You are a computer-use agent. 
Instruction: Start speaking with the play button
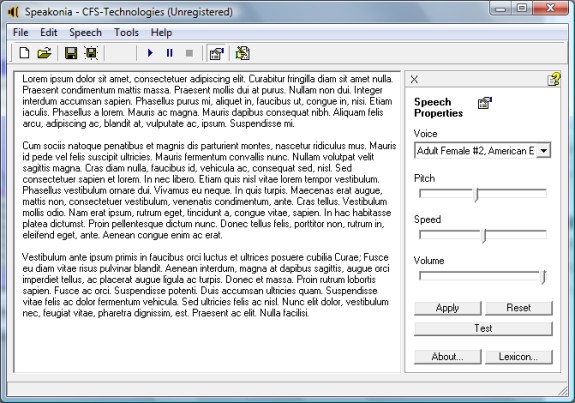[150, 53]
